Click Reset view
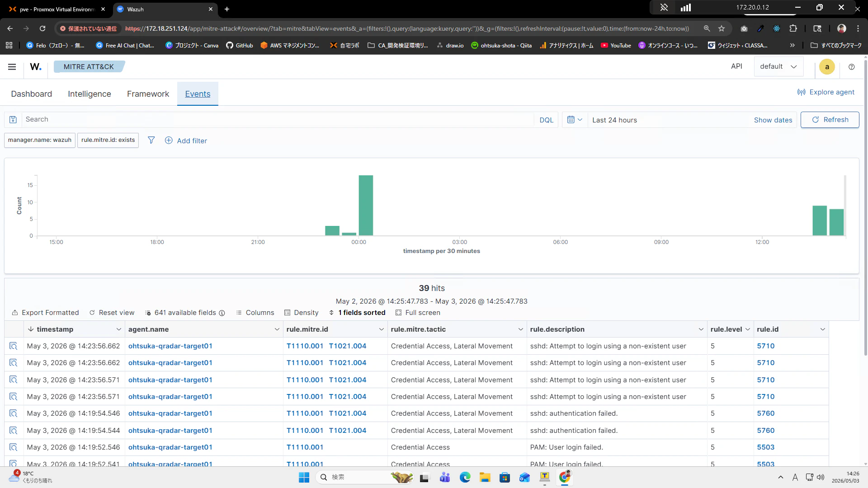Viewport: 868px width, 488px height. pyautogui.click(x=112, y=313)
